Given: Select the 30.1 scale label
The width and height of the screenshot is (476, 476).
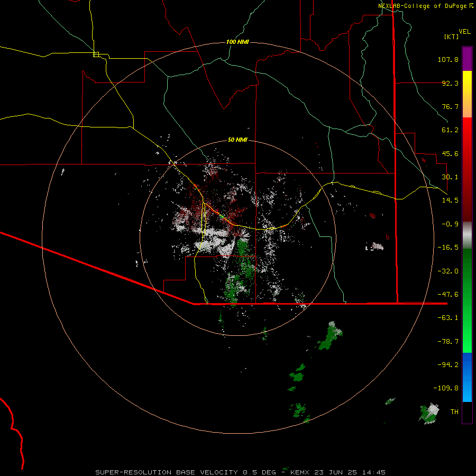Looking at the screenshot, I should tap(450, 177).
